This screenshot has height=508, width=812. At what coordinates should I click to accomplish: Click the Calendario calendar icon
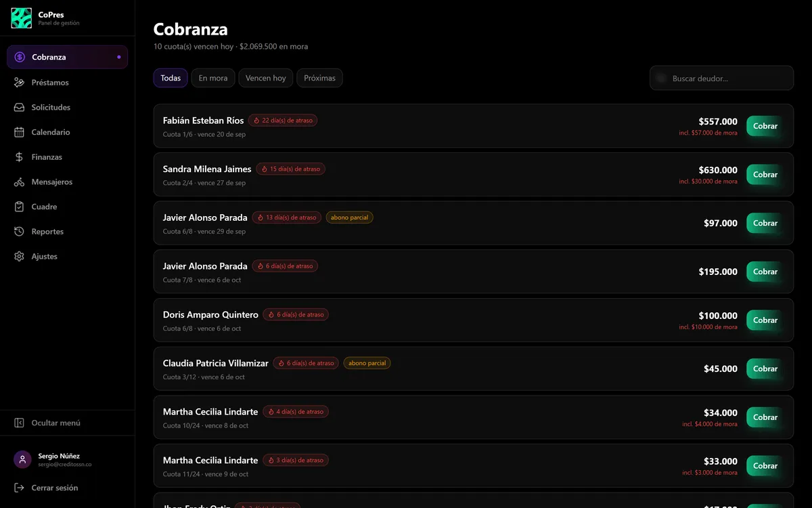tap(19, 132)
